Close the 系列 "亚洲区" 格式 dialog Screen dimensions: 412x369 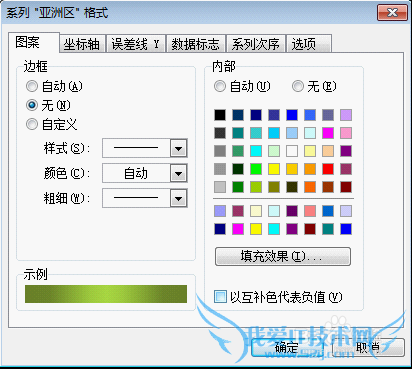(x=393, y=13)
